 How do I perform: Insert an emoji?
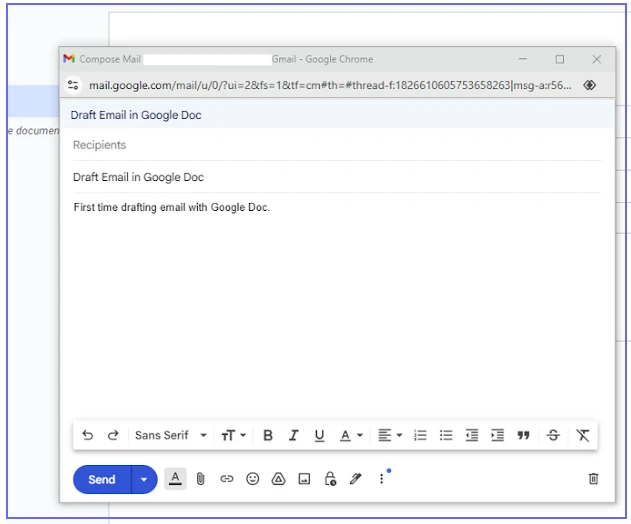pyautogui.click(x=252, y=479)
